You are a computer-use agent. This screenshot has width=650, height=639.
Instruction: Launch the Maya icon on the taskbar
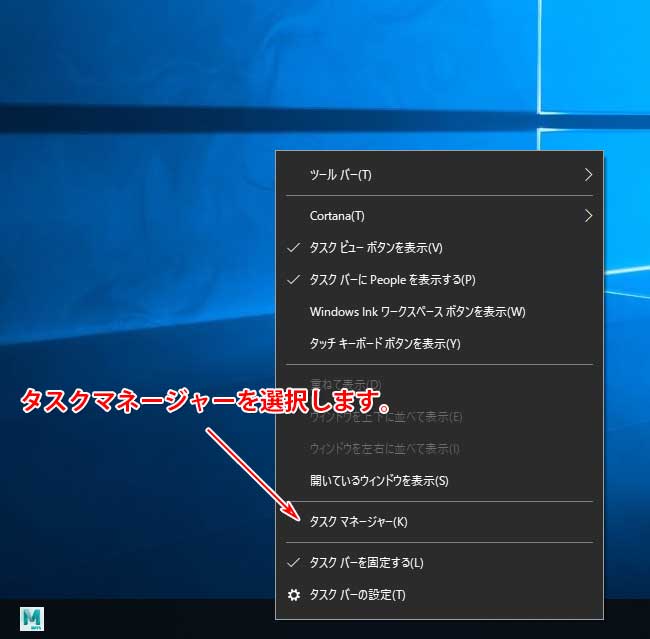coord(32,619)
